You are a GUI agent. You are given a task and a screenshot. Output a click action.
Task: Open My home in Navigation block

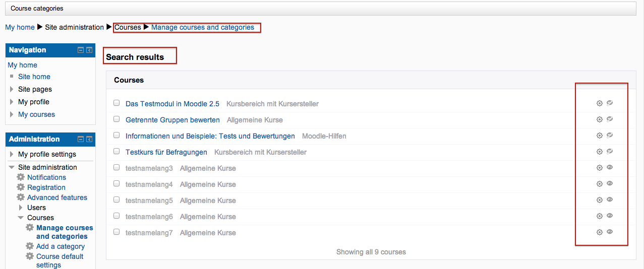pyautogui.click(x=22, y=65)
